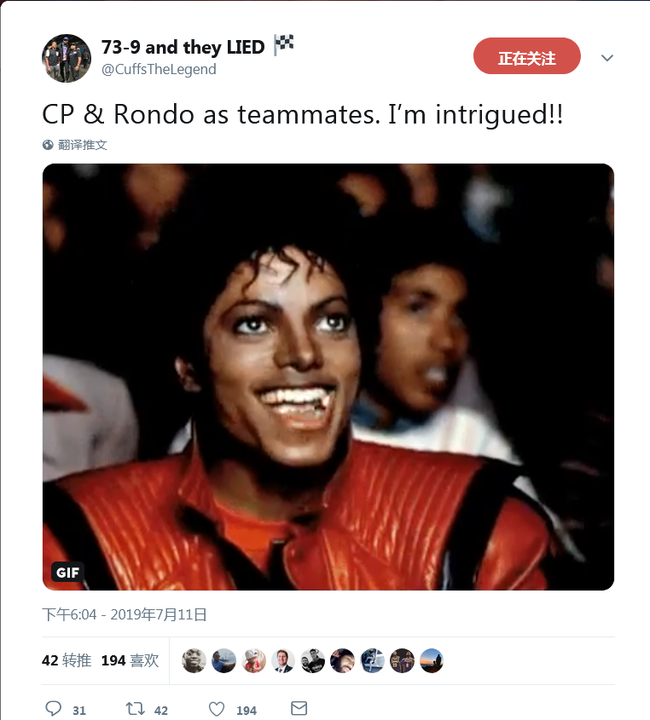650x720 pixels.
Task: Like the tweet with heart icon
Action: pos(217,709)
